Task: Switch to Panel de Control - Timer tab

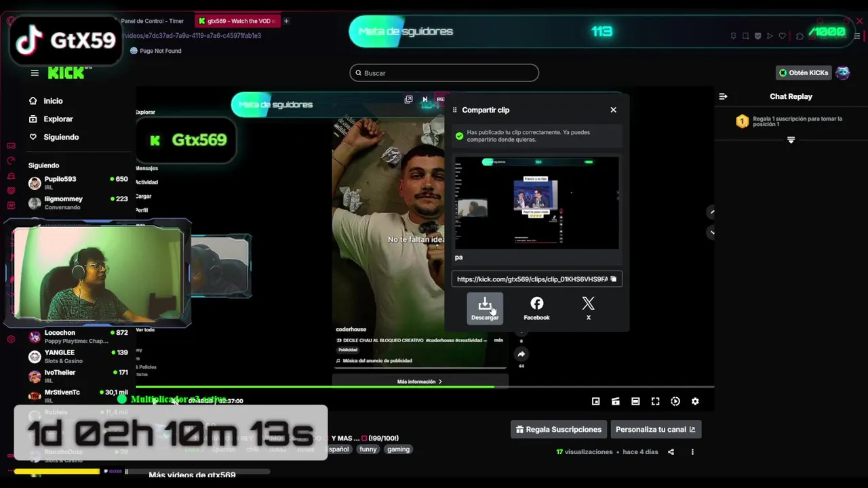Action: 152,21
